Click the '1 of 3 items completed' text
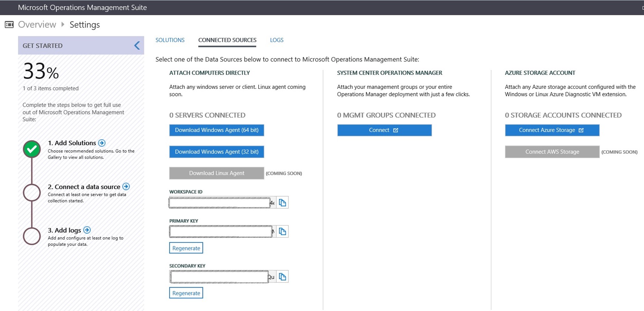644x311 pixels. click(51, 88)
